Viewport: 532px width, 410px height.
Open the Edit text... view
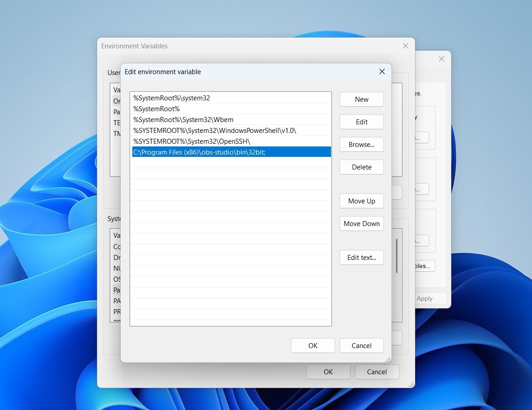(x=361, y=258)
